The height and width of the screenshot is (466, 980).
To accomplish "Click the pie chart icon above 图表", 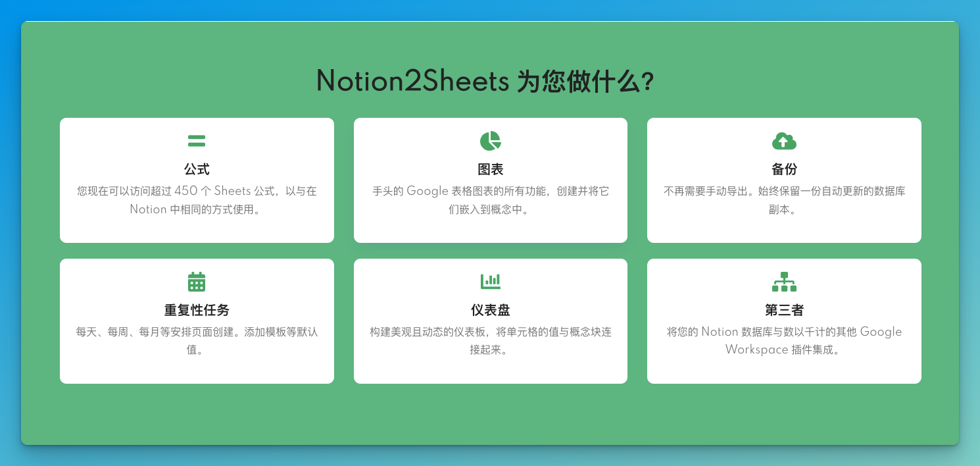I will tap(490, 140).
